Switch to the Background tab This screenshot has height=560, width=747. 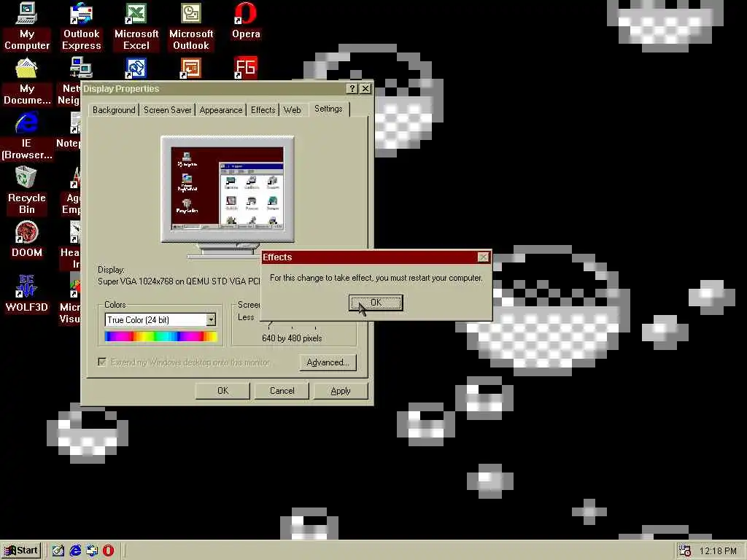point(114,110)
